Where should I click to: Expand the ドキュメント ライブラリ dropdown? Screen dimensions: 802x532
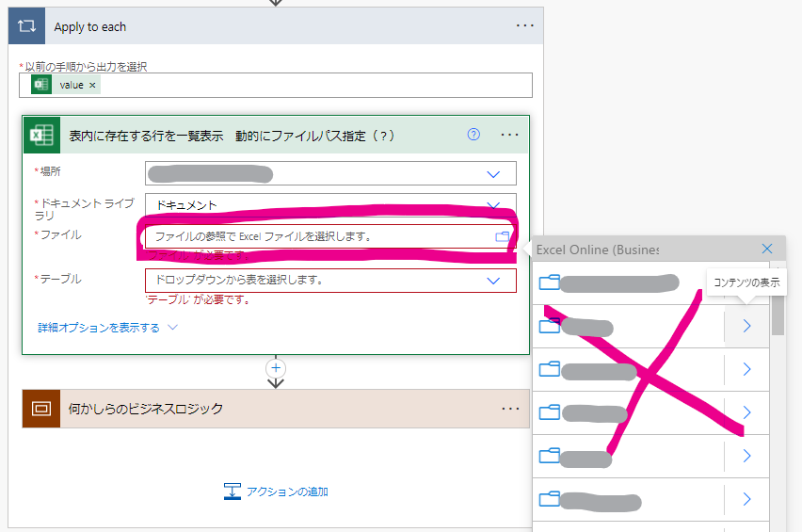click(493, 205)
